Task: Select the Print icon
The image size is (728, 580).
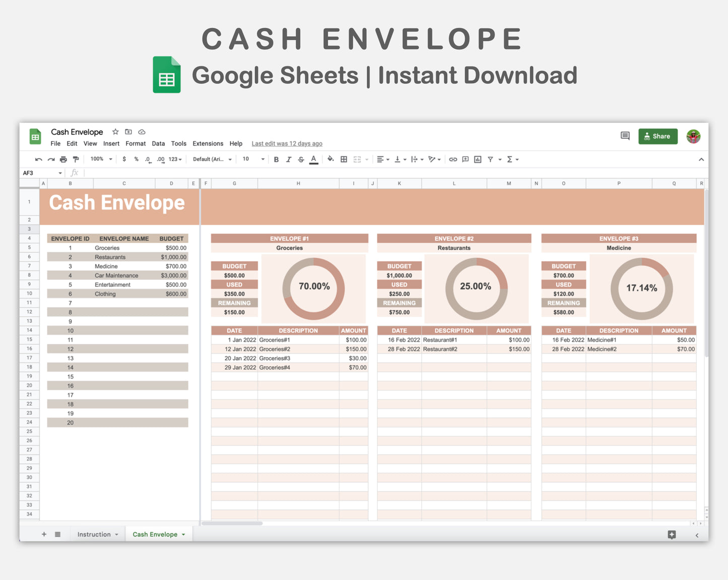Action: coord(63,159)
